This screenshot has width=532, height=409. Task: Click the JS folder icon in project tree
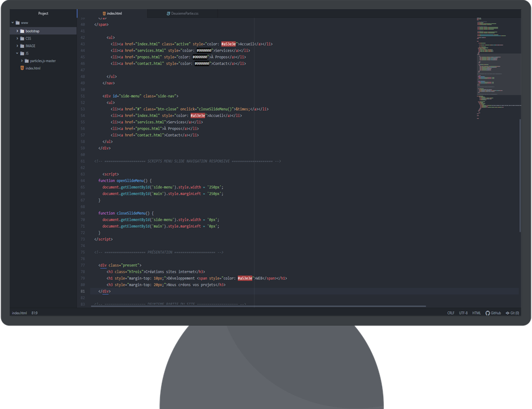pyautogui.click(x=22, y=53)
